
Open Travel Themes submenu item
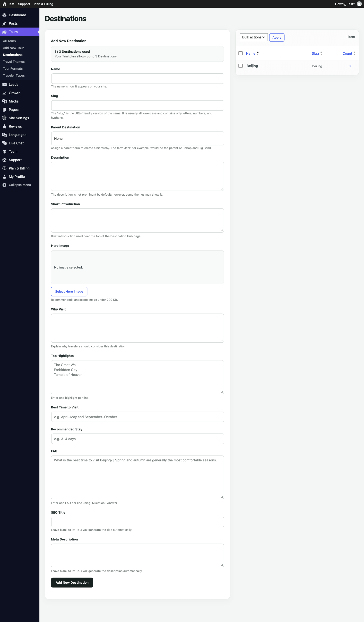click(x=14, y=62)
